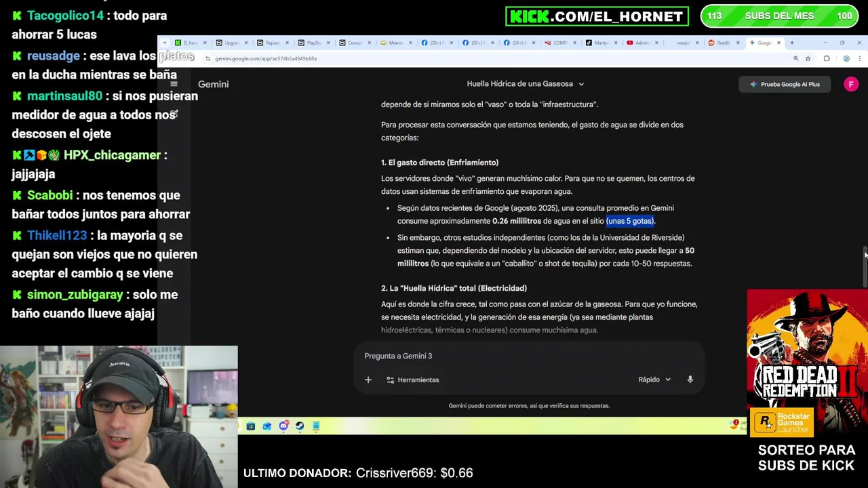Open the browser extensions puzzle icon
Image resolution: width=868 pixels, height=488 pixels.
(827, 58)
